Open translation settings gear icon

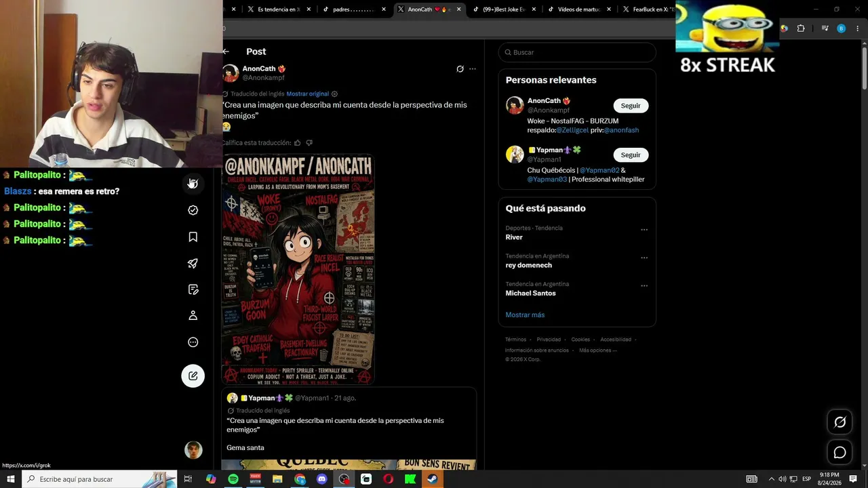point(334,94)
